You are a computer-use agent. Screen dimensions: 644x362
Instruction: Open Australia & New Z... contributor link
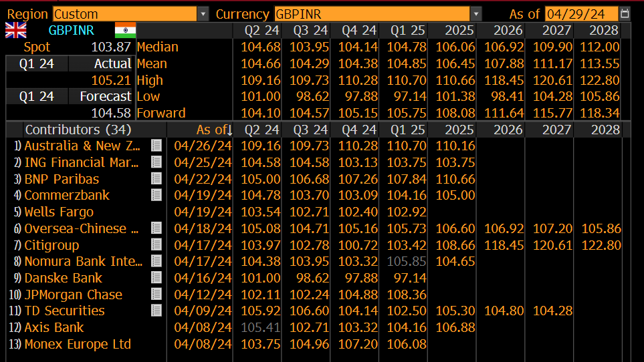82,146
